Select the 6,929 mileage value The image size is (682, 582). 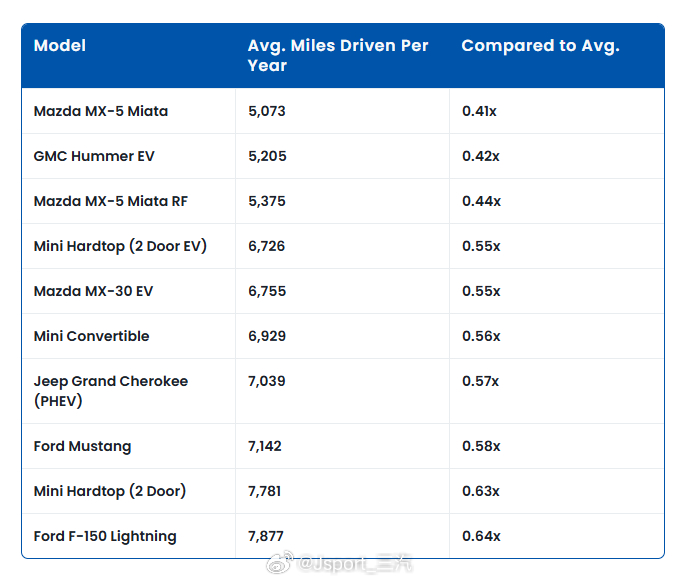[267, 336]
